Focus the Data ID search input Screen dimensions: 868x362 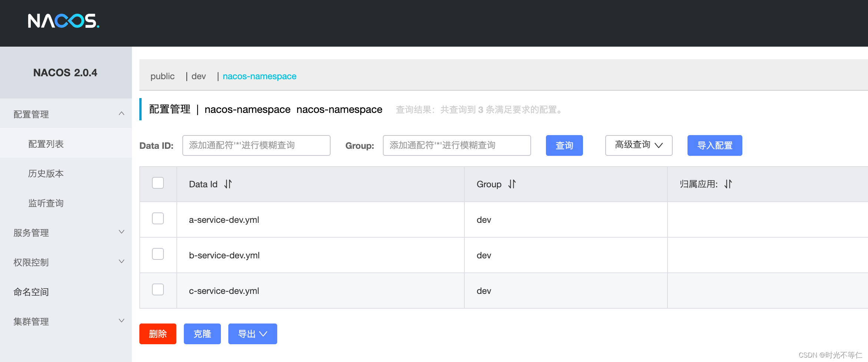[x=256, y=145]
